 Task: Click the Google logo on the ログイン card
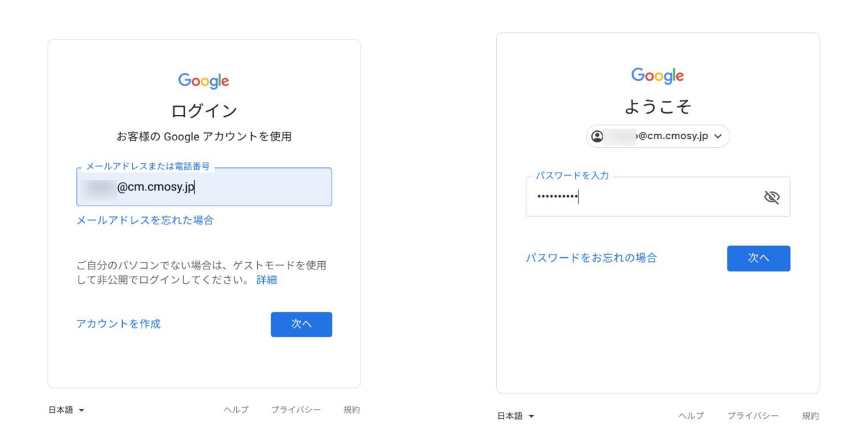[x=203, y=81]
